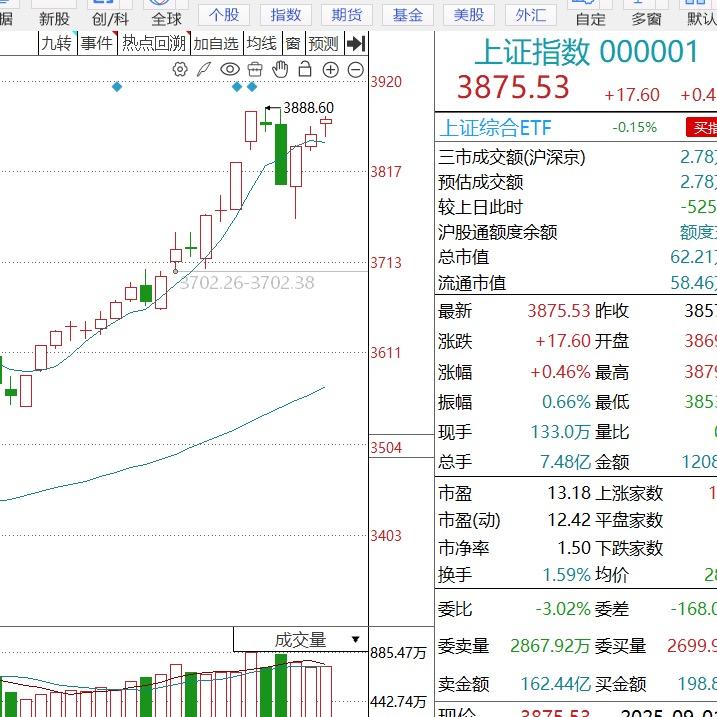Open the 上证综合ETF link
This screenshot has height=717, width=717.
click(x=496, y=128)
